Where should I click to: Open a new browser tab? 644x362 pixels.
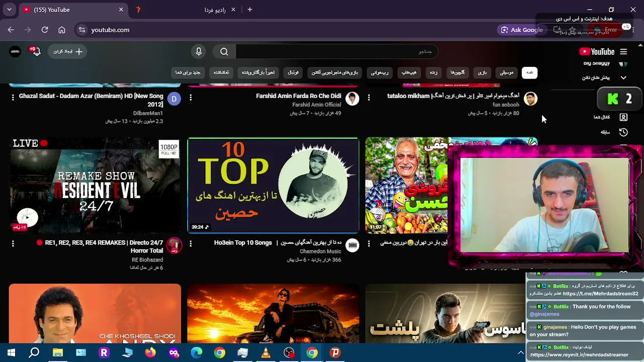tap(250, 10)
